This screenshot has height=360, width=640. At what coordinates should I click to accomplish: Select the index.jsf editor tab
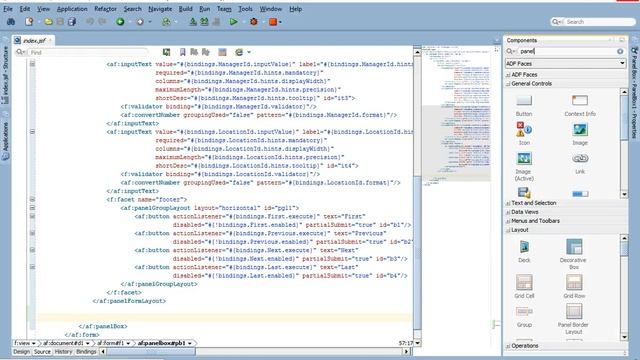33,40
